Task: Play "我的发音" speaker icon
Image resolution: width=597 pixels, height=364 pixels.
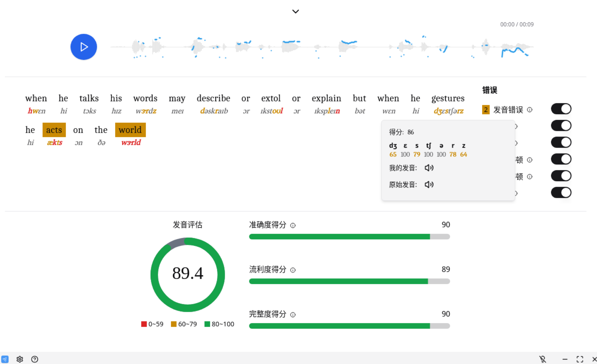Action: pos(429,168)
